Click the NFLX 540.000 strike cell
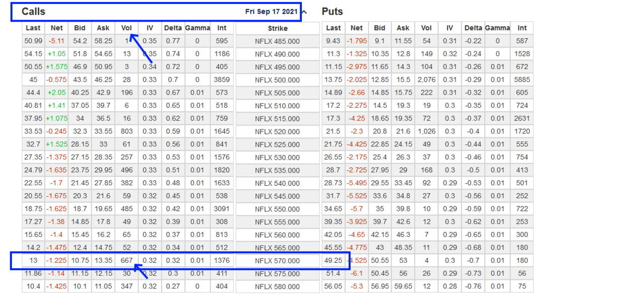644x304 pixels. tap(278, 183)
